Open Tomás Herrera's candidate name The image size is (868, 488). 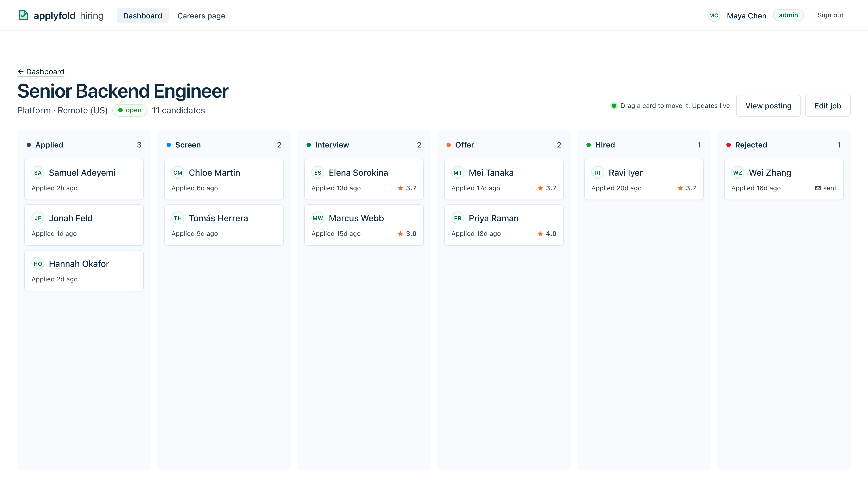click(218, 218)
